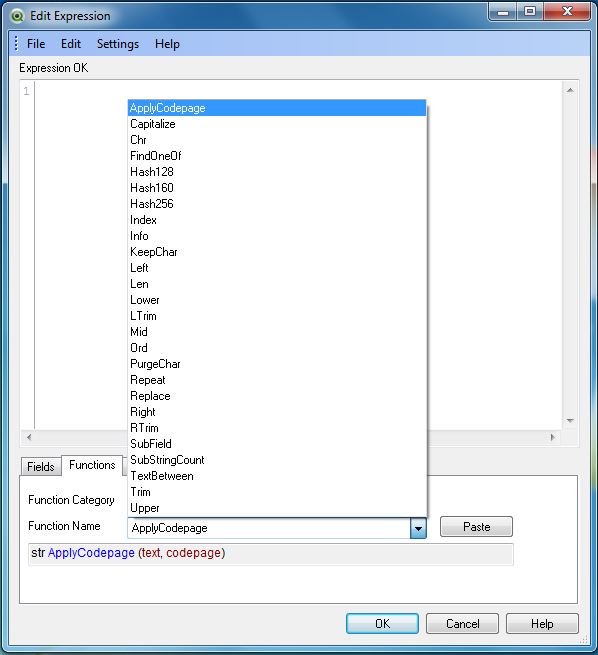This screenshot has height=655, width=598.
Task: Select SubStringCount from the function list
Action: tap(277, 460)
